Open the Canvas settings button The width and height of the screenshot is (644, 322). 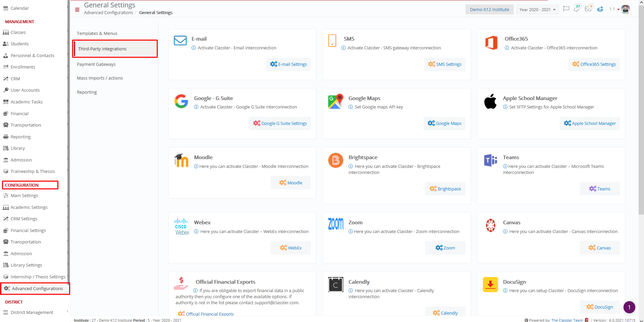click(x=600, y=248)
